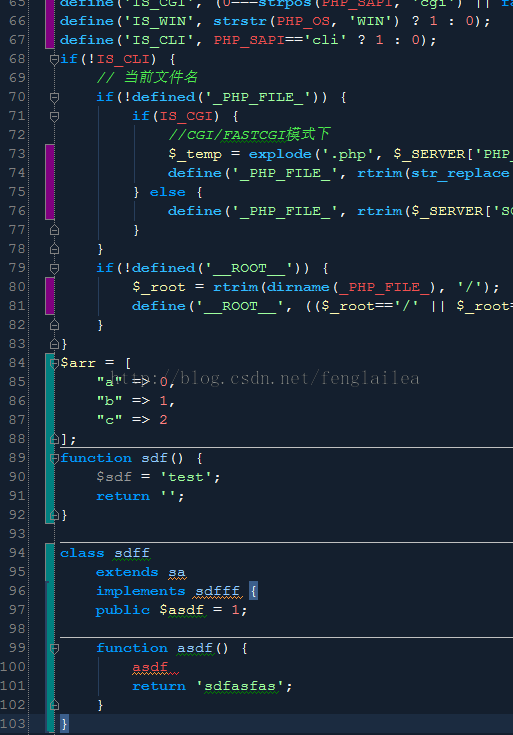Screen dimensions: 513x735
Task: Click line number 93 in gutter
Action: [17, 533]
